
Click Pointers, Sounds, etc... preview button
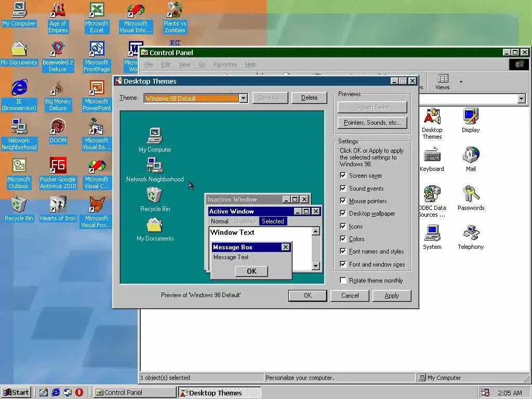[372, 123]
